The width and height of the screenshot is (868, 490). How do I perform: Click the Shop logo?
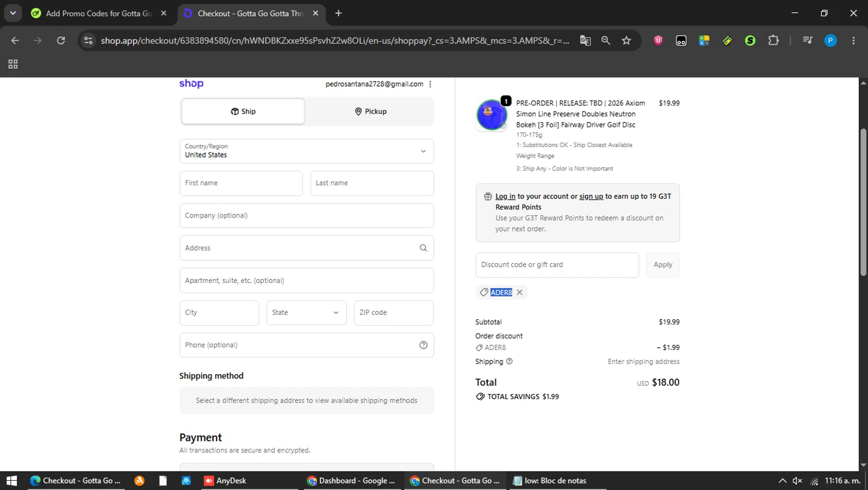[191, 84]
